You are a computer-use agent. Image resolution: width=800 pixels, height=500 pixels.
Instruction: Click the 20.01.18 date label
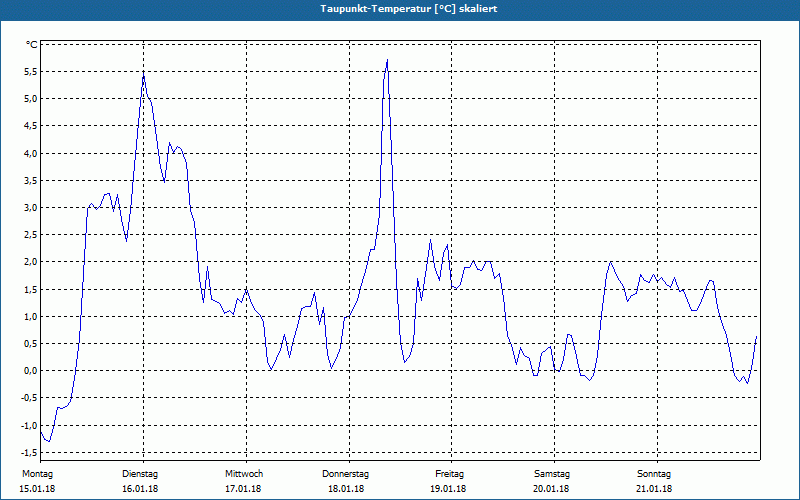[x=551, y=489]
